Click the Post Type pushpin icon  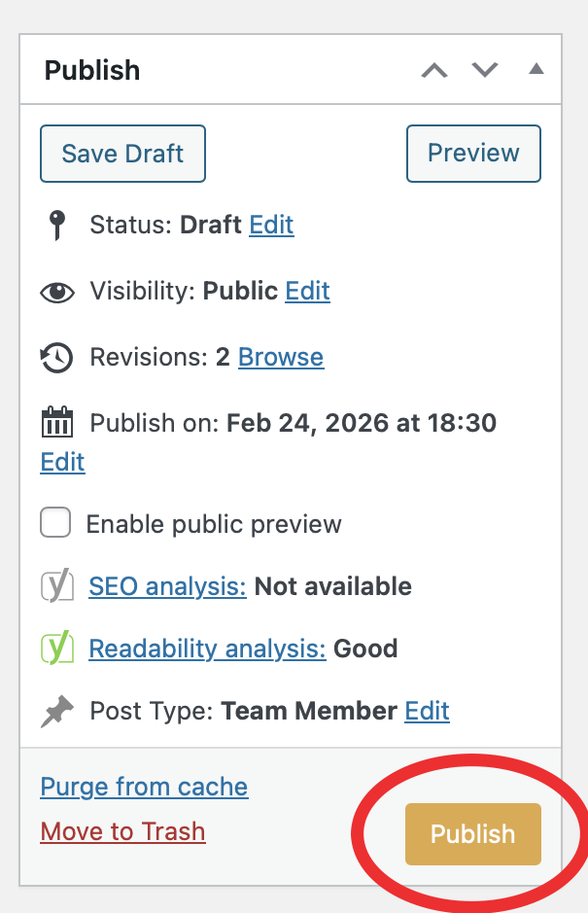point(57,711)
